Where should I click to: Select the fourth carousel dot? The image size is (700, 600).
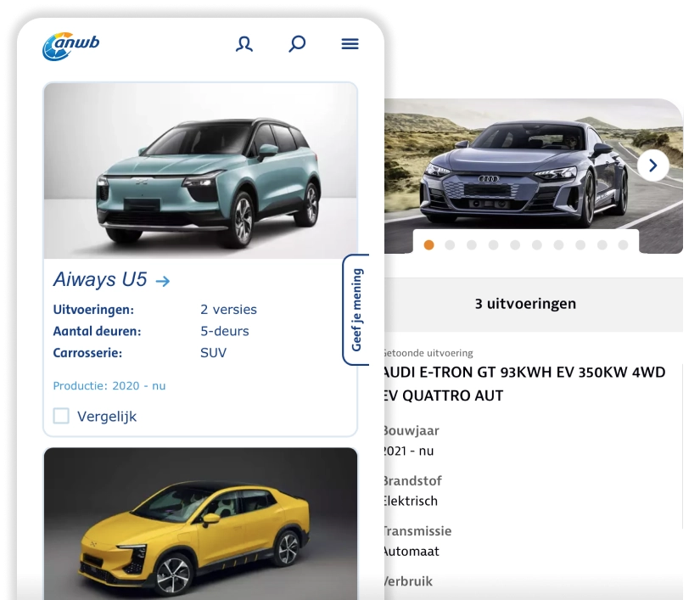[x=493, y=244]
